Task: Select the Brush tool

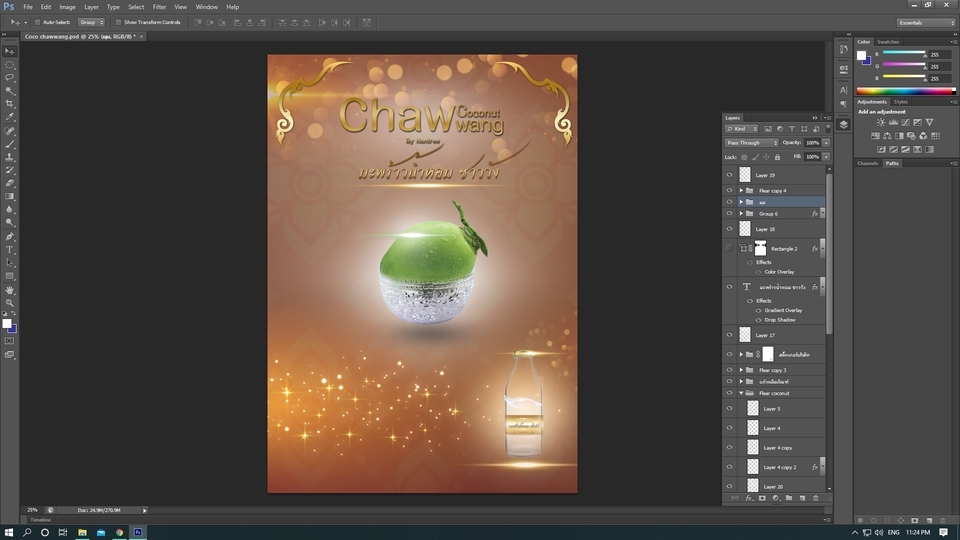Action: [x=9, y=144]
